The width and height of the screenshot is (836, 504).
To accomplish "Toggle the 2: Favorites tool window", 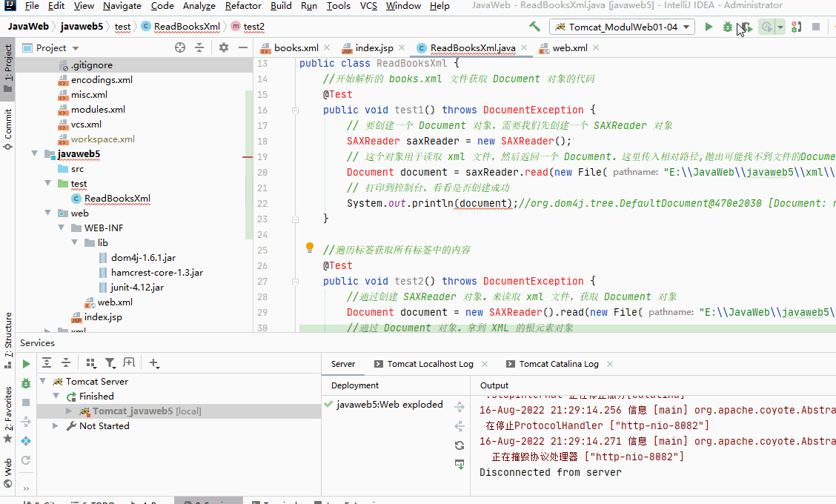I will [8, 415].
